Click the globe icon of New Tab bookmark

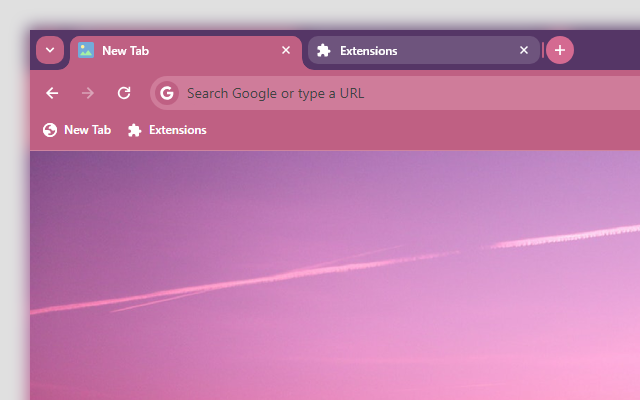pyautogui.click(x=50, y=130)
